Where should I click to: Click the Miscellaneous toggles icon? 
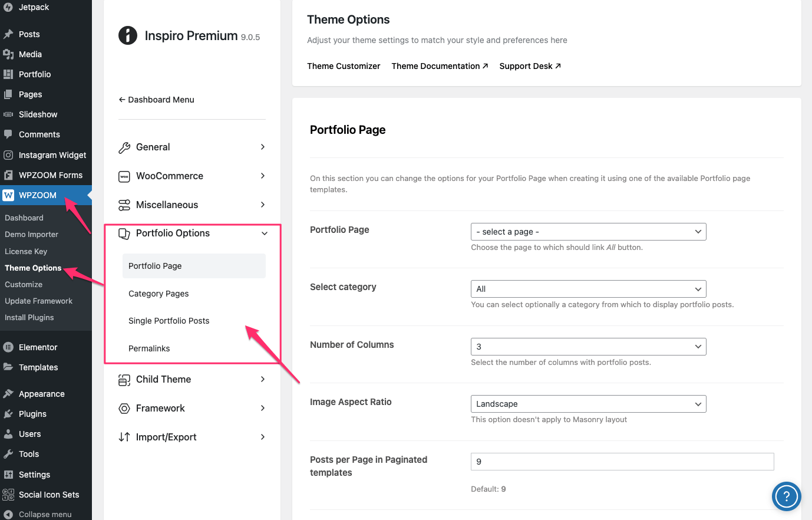(124, 205)
